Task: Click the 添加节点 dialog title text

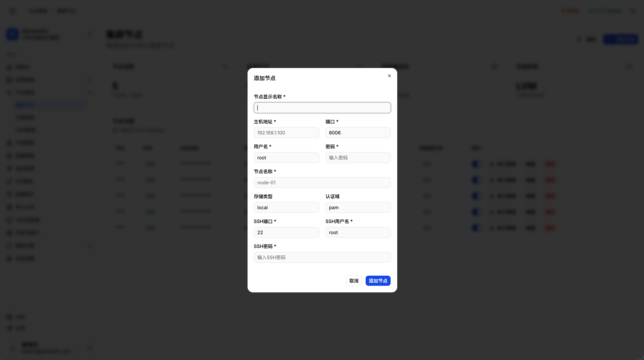Action: coord(264,78)
